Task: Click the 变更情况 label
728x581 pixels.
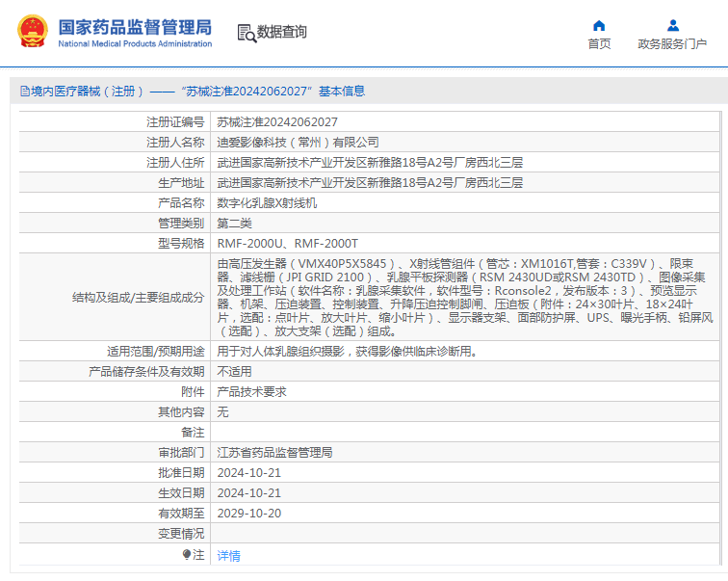Action: (181, 534)
